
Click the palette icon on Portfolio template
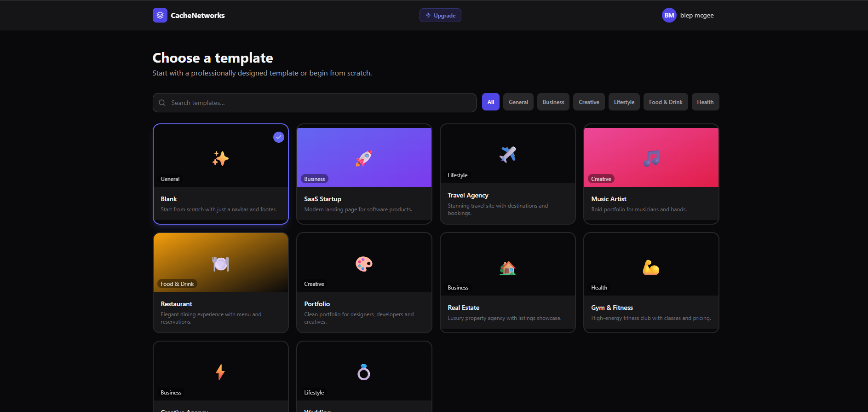coord(364,263)
